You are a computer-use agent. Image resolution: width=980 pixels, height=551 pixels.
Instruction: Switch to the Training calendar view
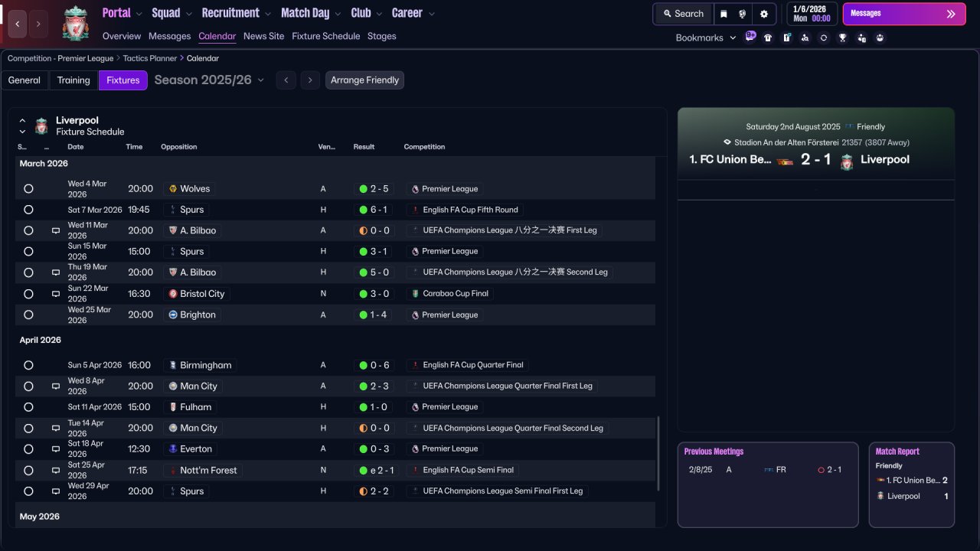[73, 80]
